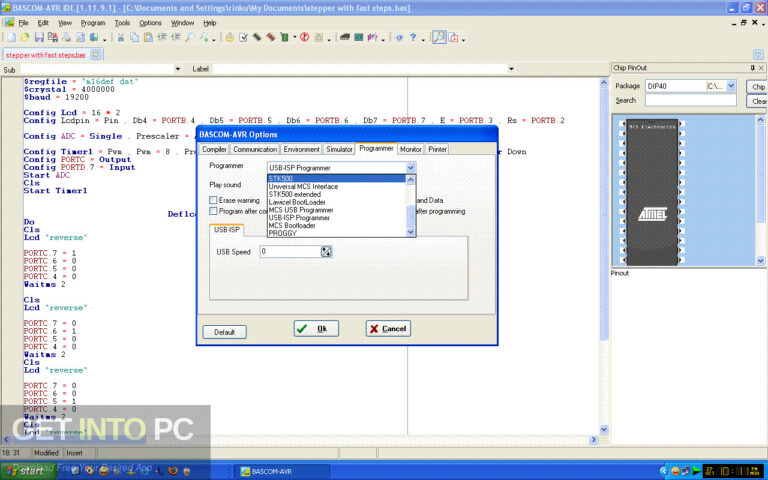The width and height of the screenshot is (768, 480).
Task: Select Universal MCS Interface option
Action: pyautogui.click(x=336, y=187)
